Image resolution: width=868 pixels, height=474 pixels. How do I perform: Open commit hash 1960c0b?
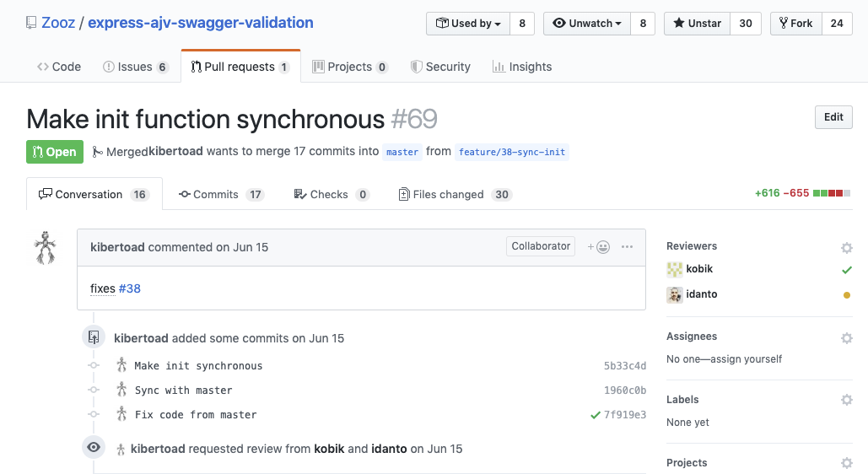[624, 390]
